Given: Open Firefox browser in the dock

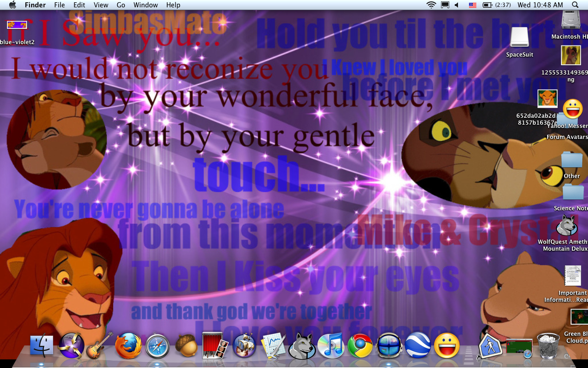Looking at the screenshot, I should click(128, 345).
